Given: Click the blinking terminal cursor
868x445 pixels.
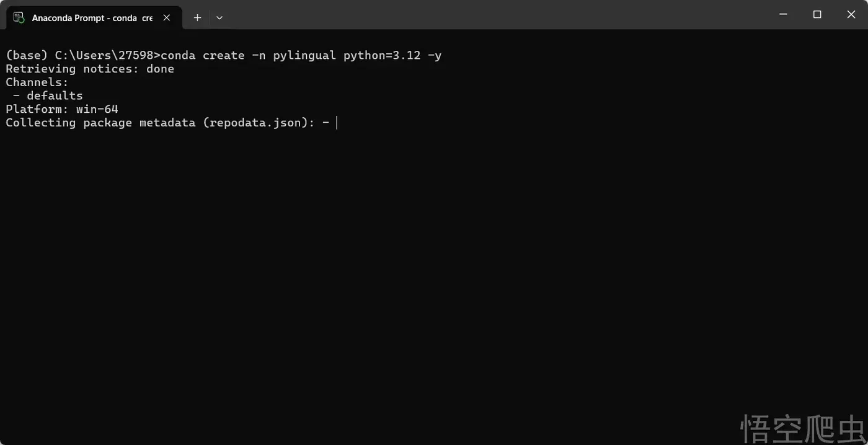Looking at the screenshot, I should (337, 122).
